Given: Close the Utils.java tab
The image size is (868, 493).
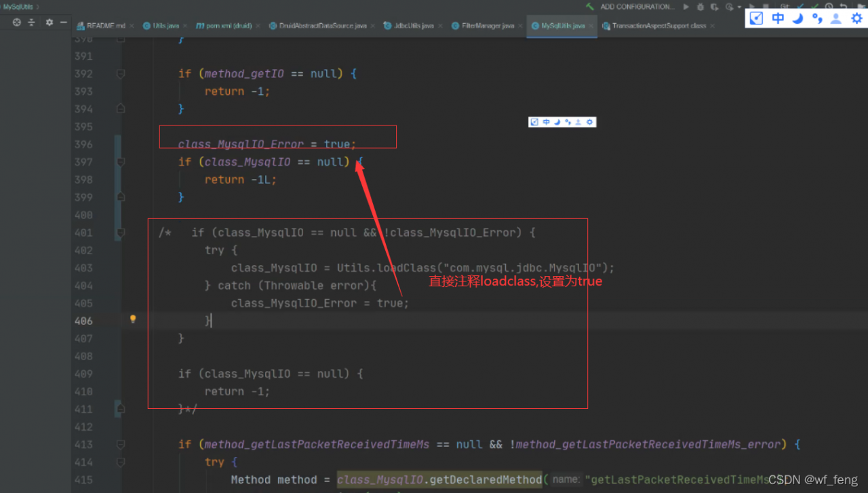Looking at the screenshot, I should click(x=185, y=26).
